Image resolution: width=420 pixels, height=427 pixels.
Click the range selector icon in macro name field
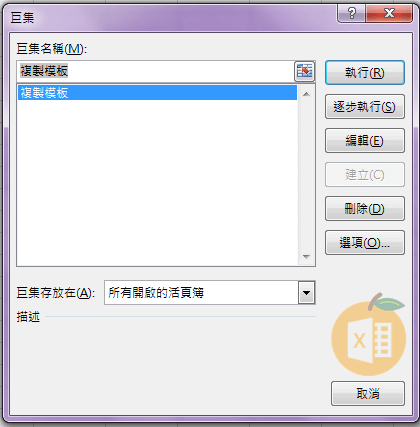305,71
